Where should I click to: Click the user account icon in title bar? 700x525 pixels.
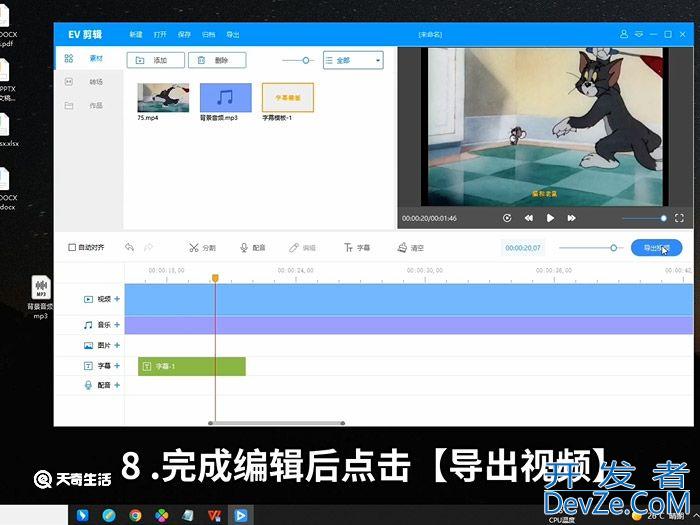click(x=624, y=34)
